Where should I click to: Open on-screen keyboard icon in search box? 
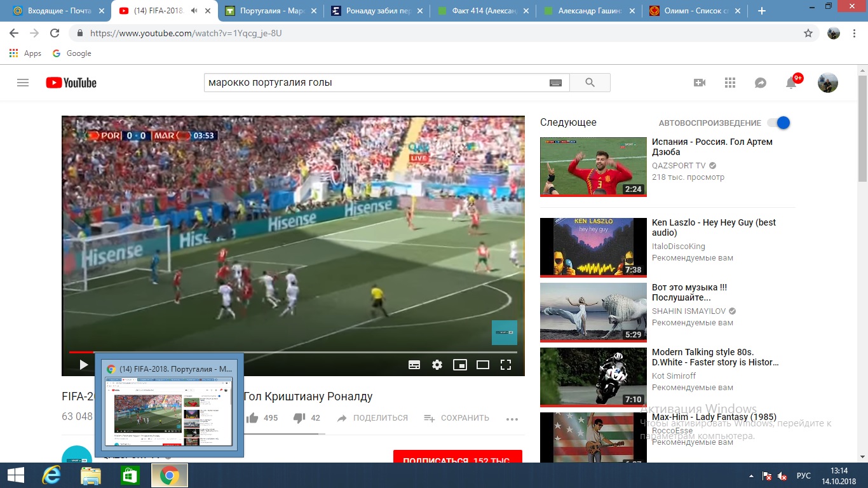click(x=555, y=83)
